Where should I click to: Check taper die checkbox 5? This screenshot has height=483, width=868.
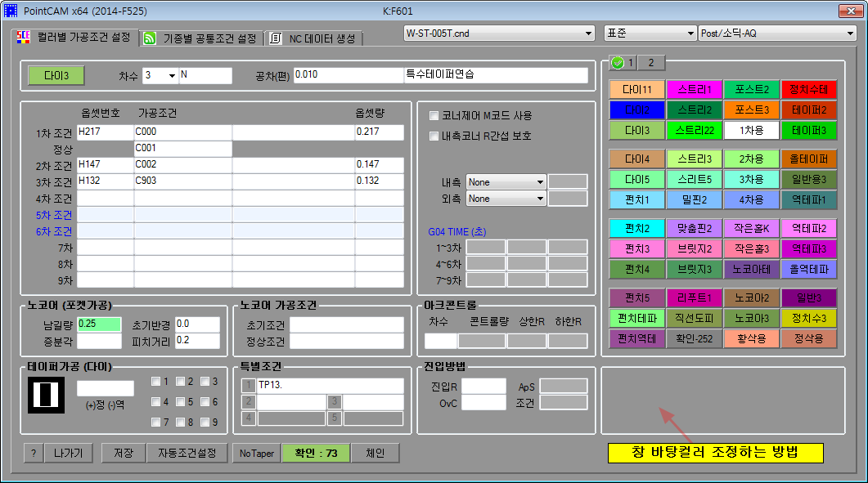click(180, 401)
